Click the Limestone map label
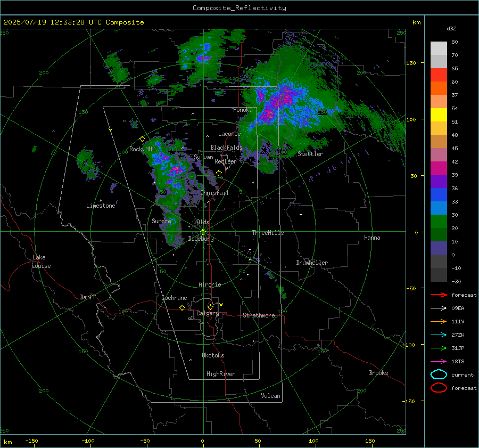Viewport: 479px width, 448px height. pyautogui.click(x=101, y=206)
